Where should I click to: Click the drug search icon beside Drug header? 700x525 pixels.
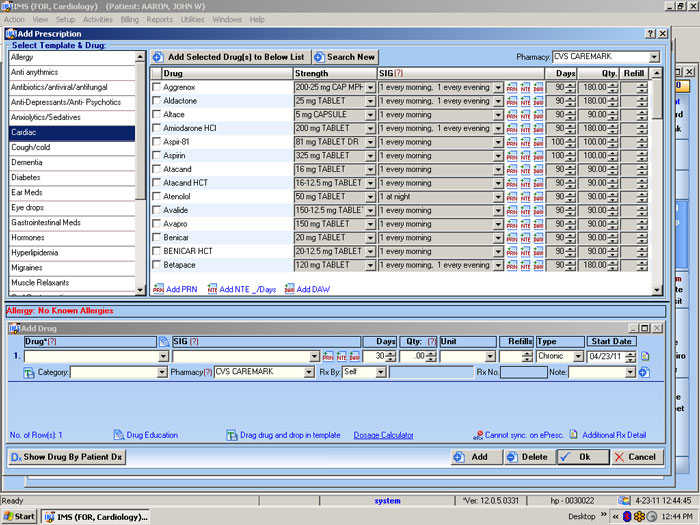164,342
